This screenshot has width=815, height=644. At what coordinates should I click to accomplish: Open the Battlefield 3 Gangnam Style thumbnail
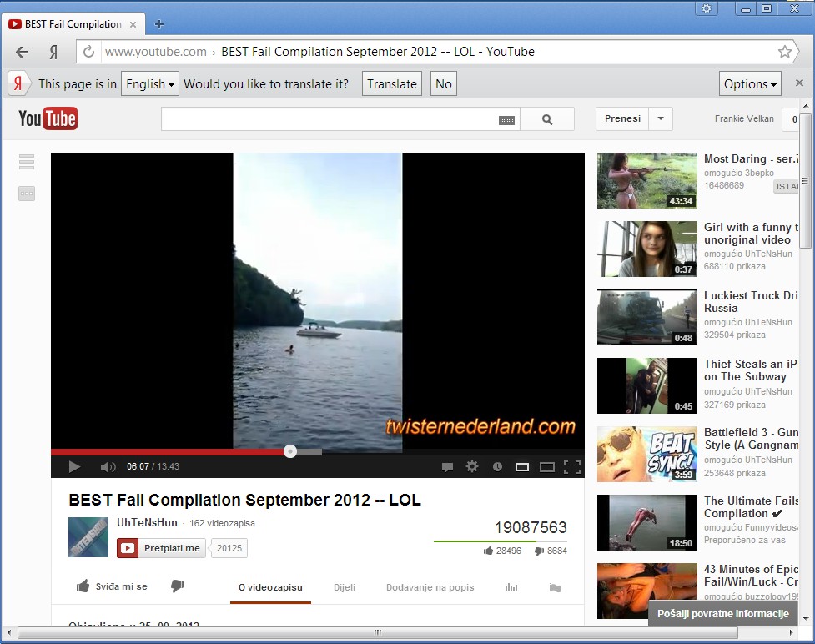pyautogui.click(x=647, y=455)
